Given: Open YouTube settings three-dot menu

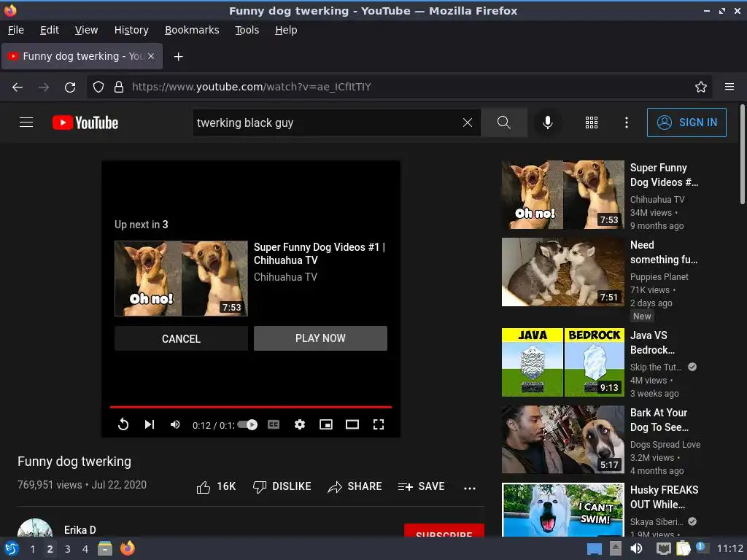Looking at the screenshot, I should pos(627,122).
